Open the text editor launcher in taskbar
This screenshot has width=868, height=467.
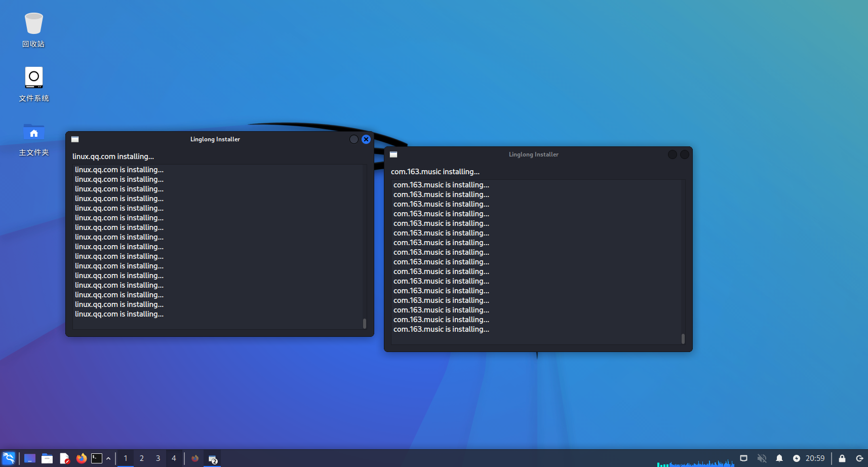point(64,458)
